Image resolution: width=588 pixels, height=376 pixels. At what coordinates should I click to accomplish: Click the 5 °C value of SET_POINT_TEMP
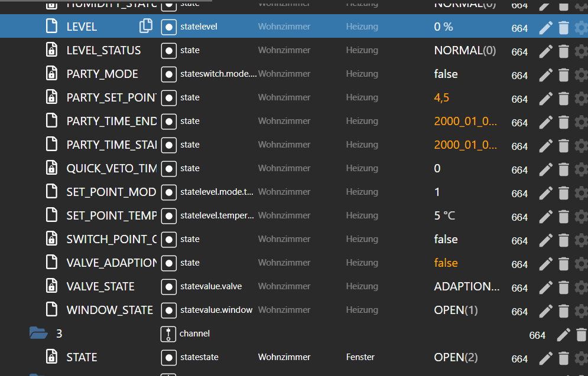(x=444, y=215)
